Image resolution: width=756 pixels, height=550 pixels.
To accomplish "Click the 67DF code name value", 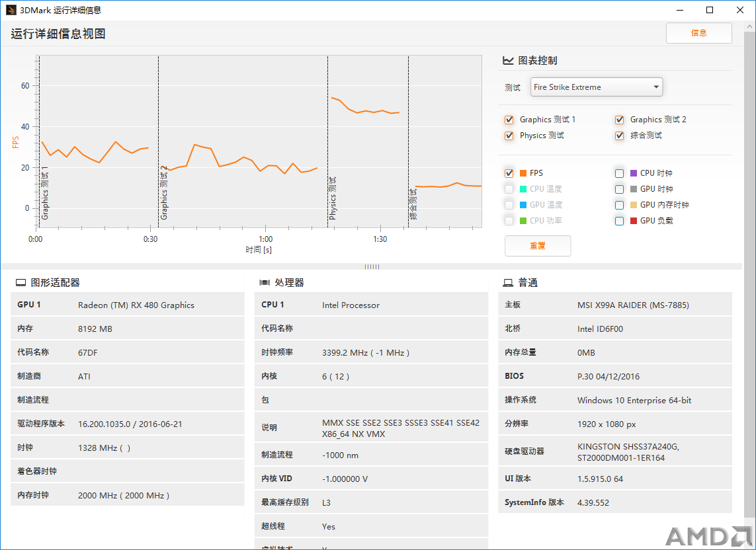I will click(x=88, y=353).
